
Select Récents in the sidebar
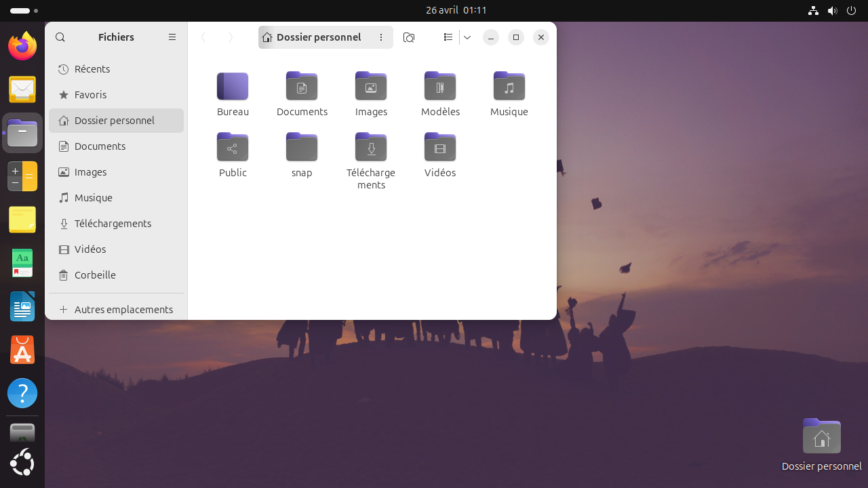point(92,69)
